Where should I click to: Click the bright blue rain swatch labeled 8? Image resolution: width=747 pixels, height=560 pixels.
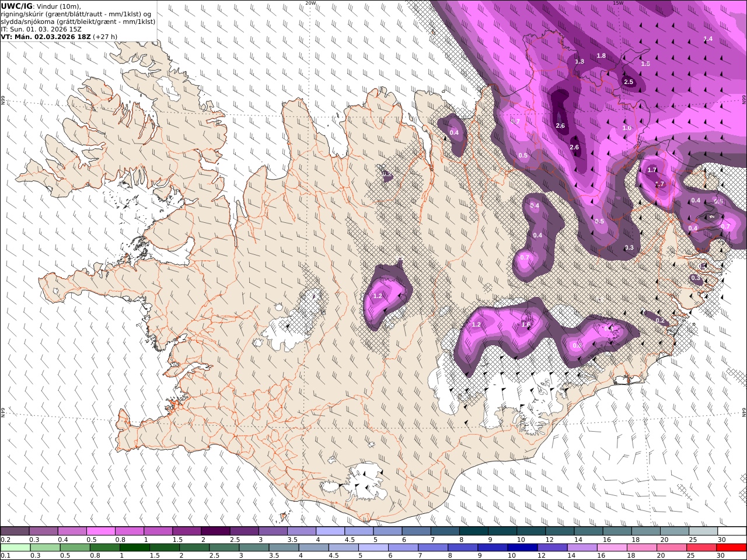[x=462, y=548]
